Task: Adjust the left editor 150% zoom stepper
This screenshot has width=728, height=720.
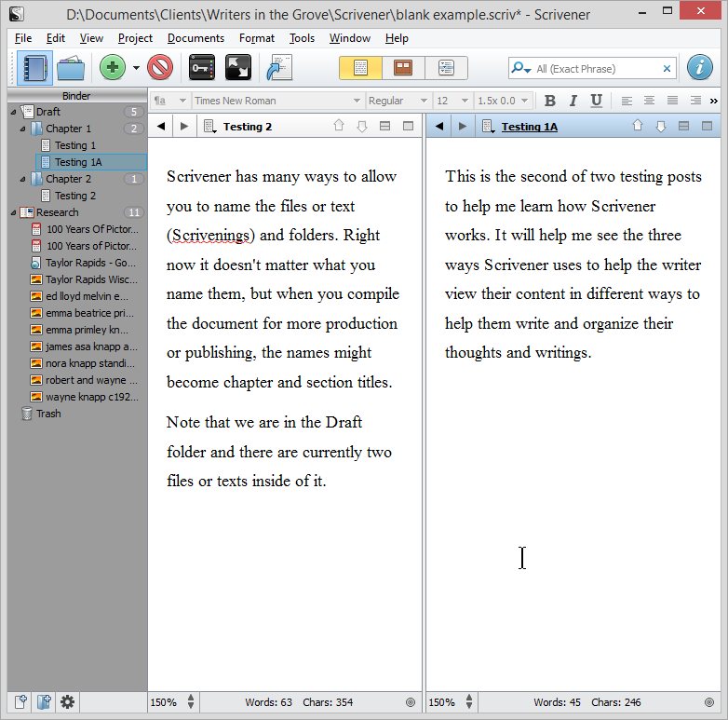Action: (191, 702)
